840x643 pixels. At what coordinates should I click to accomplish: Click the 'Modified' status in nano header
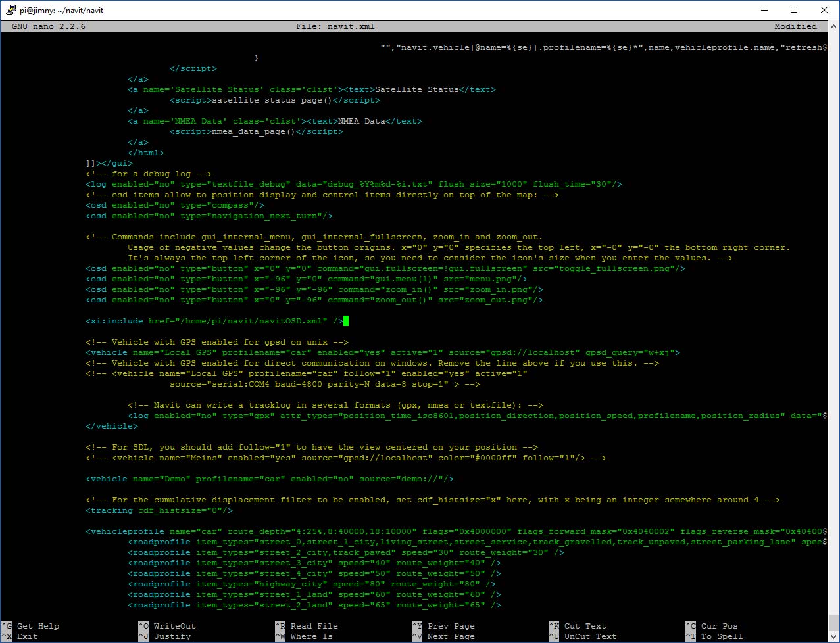click(795, 26)
